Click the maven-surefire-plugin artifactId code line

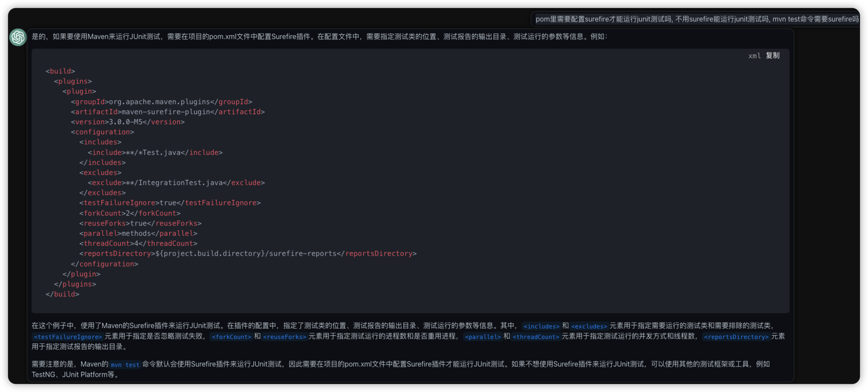click(x=168, y=112)
